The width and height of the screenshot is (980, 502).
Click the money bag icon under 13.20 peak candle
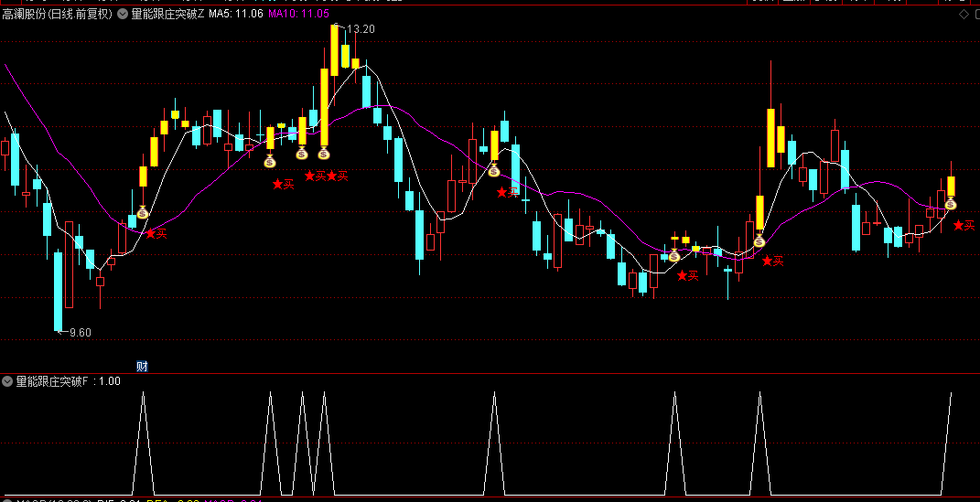click(x=324, y=153)
